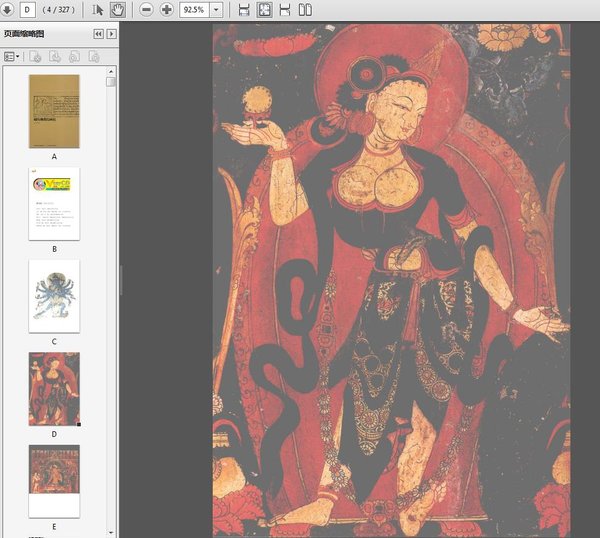Activate the Hand pan tool
Image resolution: width=600 pixels, height=538 pixels.
117,9
